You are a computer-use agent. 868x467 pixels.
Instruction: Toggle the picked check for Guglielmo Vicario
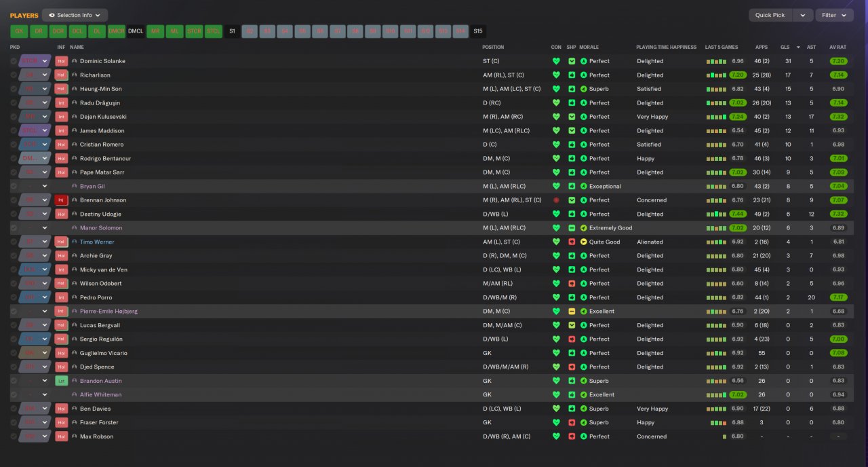[x=14, y=353]
